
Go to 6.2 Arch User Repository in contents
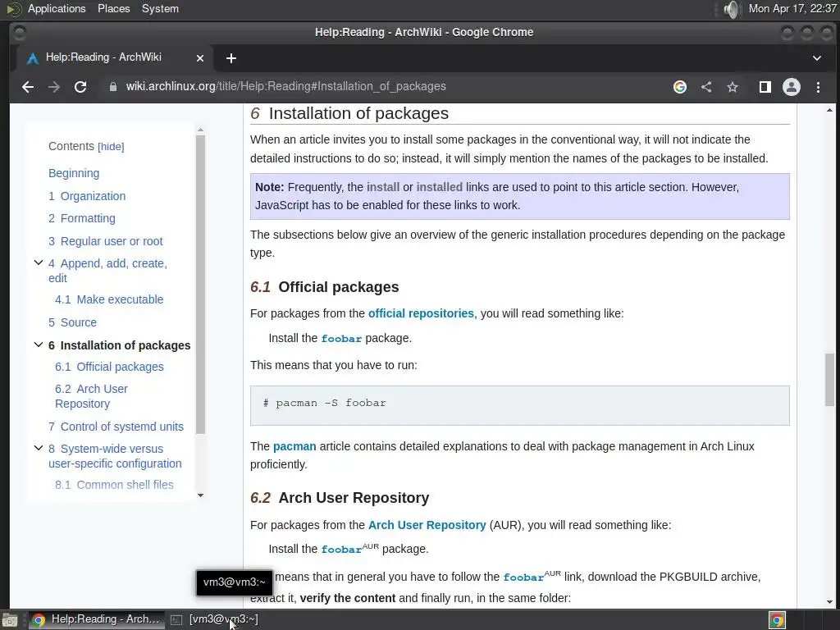point(91,396)
